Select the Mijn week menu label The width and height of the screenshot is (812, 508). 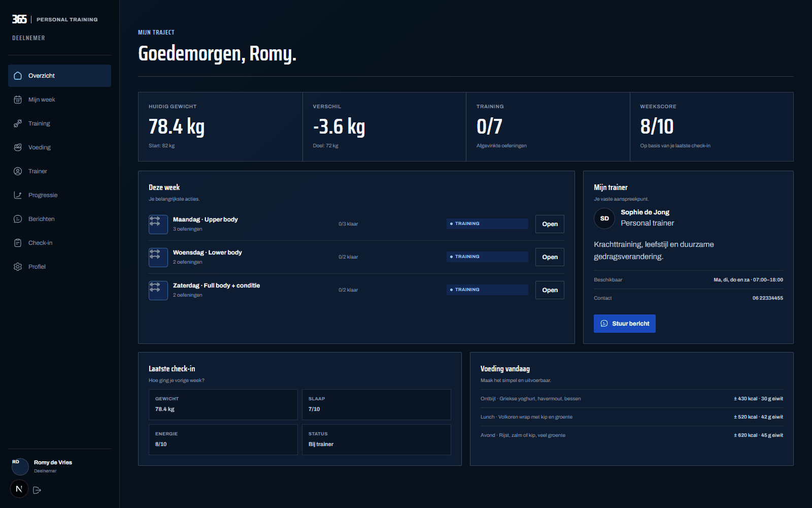point(42,100)
